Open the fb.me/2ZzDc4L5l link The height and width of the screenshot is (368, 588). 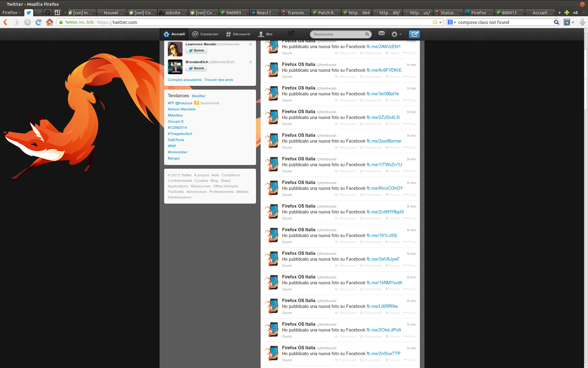tap(383, 117)
